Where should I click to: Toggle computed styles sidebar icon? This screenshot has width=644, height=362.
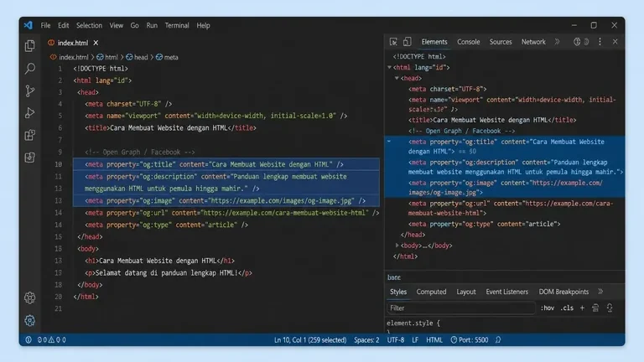coord(610,308)
